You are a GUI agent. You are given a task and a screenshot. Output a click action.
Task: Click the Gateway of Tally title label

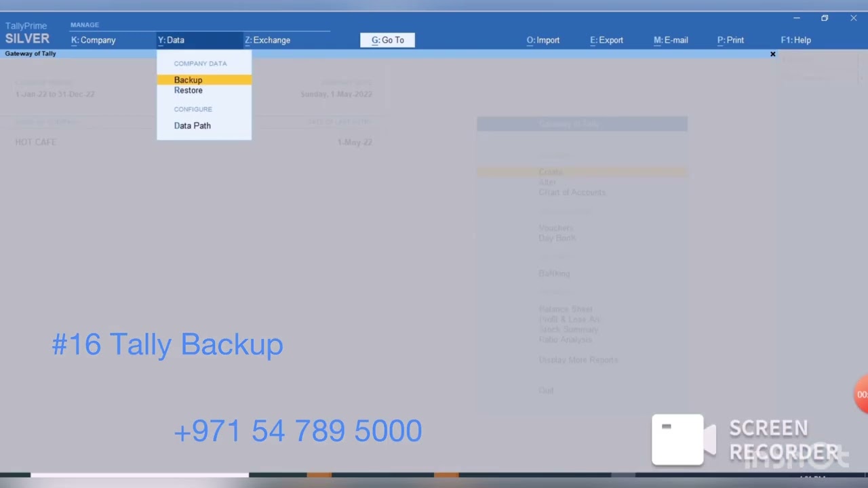click(31, 54)
